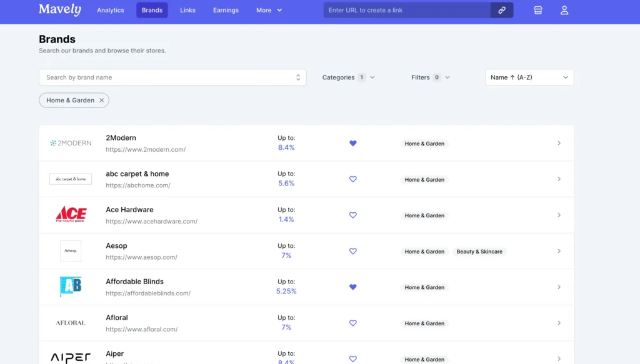This screenshot has width=640, height=364.
Task: Open Aesop row chevron
Action: [x=559, y=251]
